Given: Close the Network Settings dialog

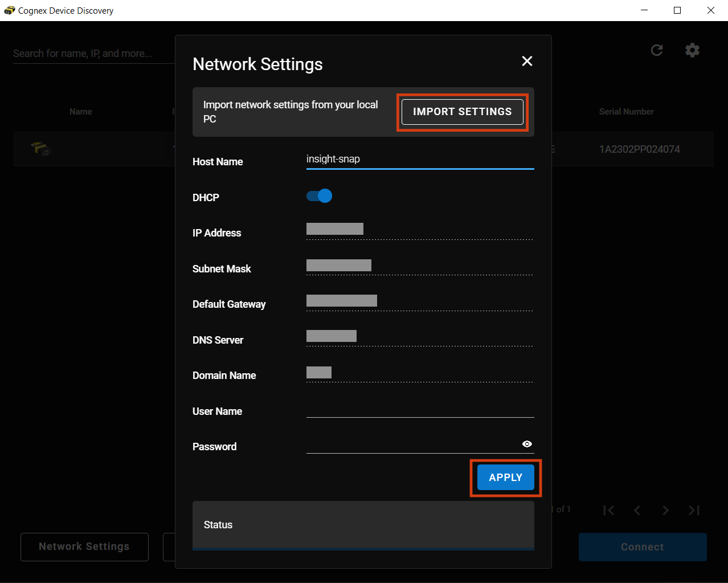Looking at the screenshot, I should tap(527, 61).
